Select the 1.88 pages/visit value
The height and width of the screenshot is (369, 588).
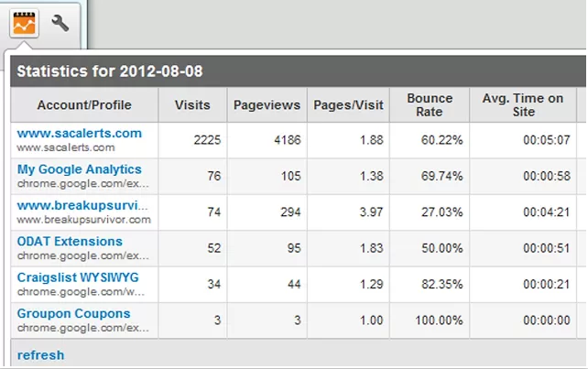coord(372,140)
